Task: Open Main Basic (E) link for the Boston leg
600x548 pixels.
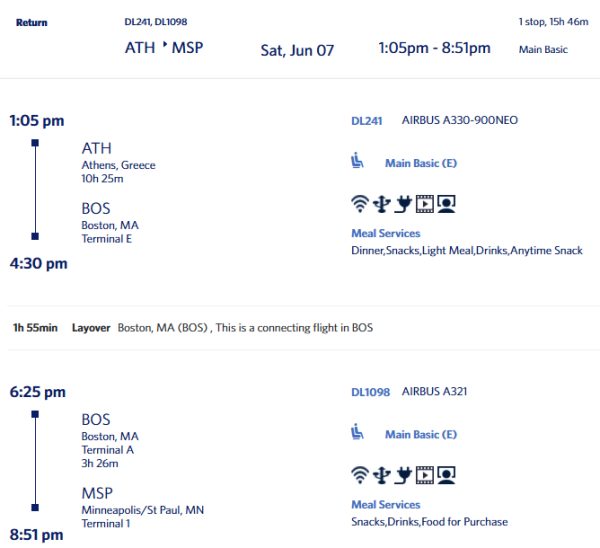Action: 421,435
